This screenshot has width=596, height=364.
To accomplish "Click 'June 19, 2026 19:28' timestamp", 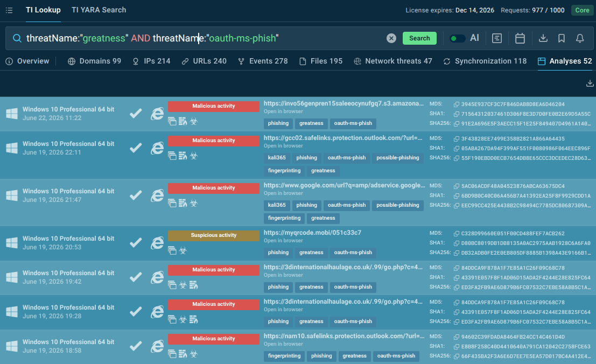I will (52, 316).
